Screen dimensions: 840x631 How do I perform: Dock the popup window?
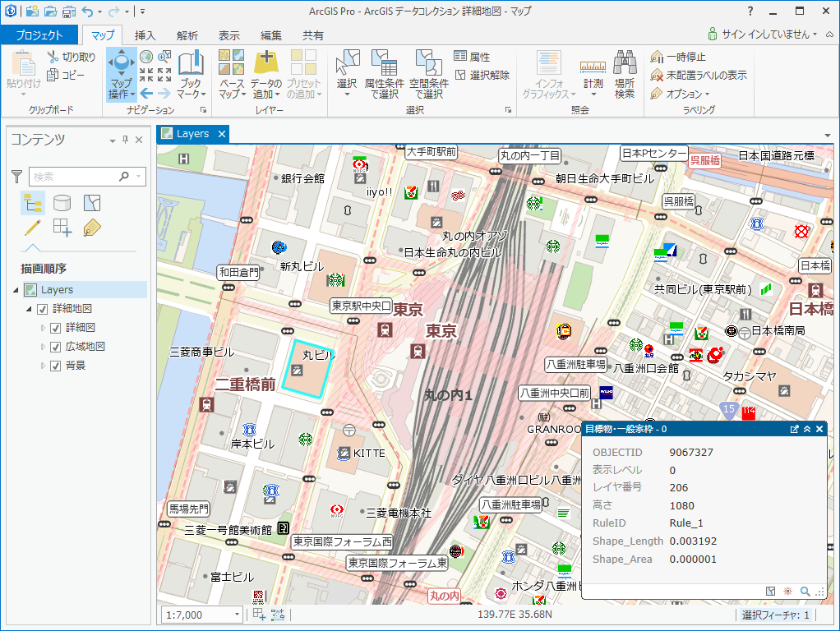794,429
